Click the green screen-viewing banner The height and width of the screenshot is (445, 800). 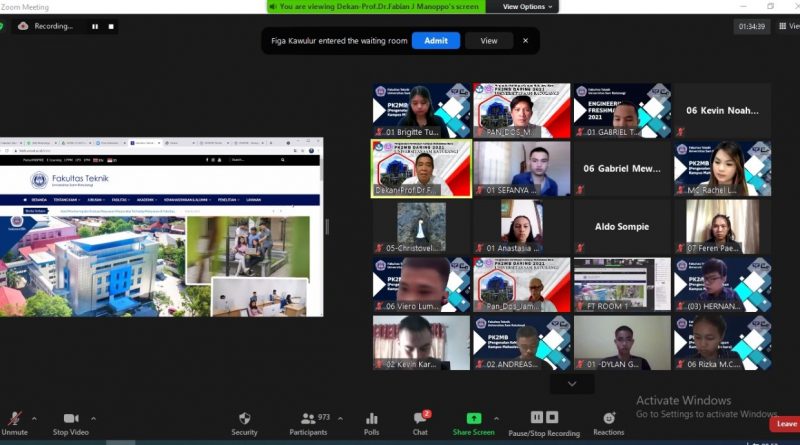[x=377, y=7]
